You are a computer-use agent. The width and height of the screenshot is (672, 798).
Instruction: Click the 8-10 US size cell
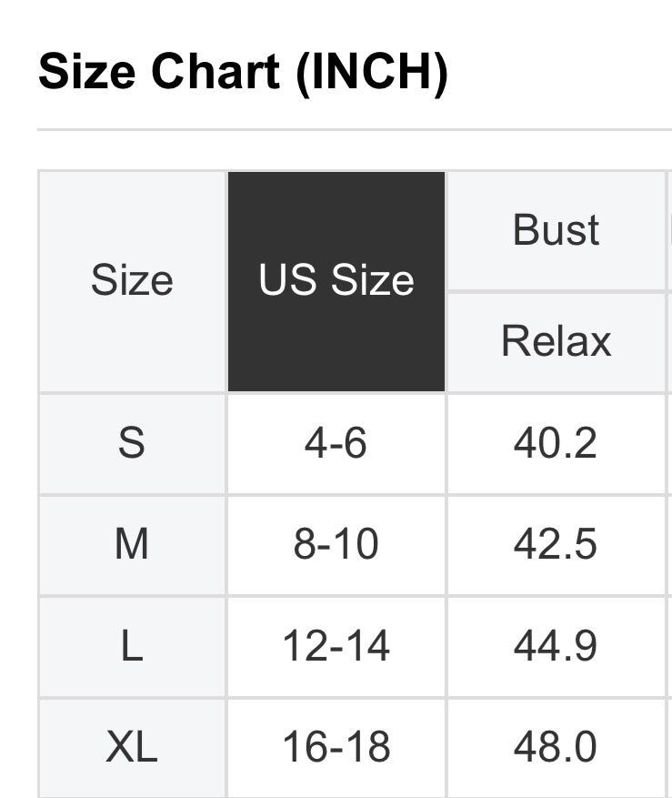click(336, 545)
